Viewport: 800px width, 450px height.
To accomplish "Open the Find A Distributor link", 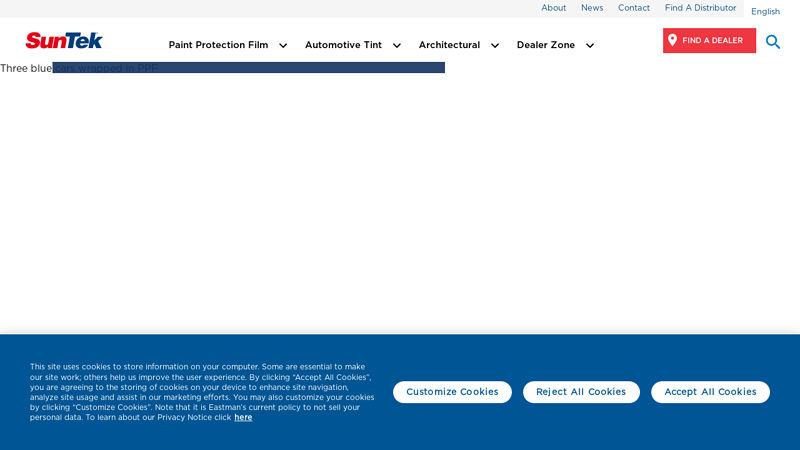I will [x=700, y=8].
